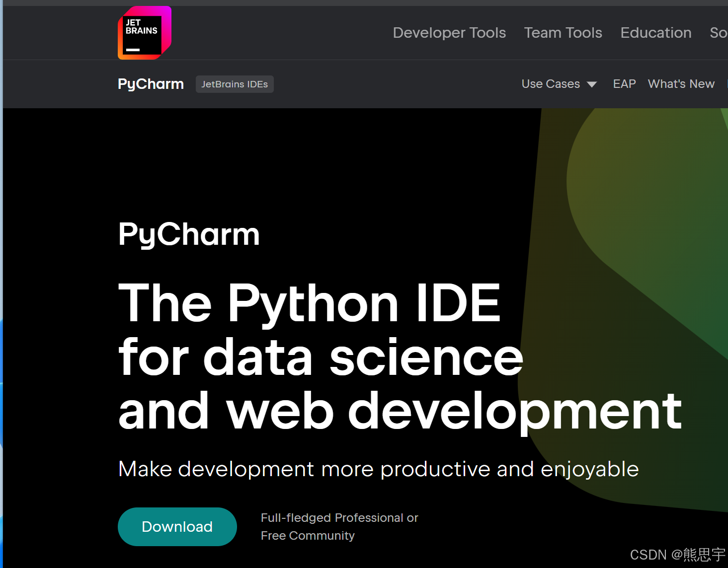
Task: Open the Team Tools menu
Action: pos(563,33)
